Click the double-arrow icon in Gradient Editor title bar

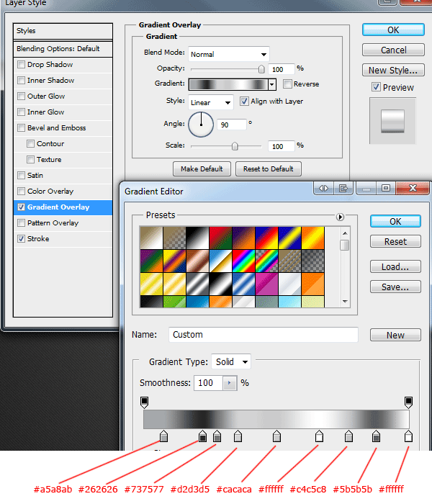click(324, 189)
